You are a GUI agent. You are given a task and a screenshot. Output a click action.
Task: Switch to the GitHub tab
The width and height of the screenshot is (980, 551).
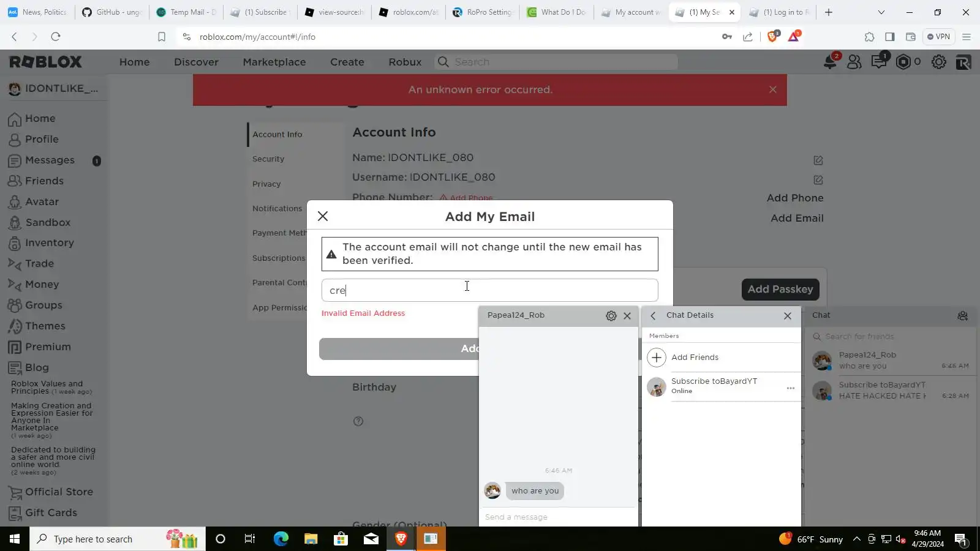(111, 12)
